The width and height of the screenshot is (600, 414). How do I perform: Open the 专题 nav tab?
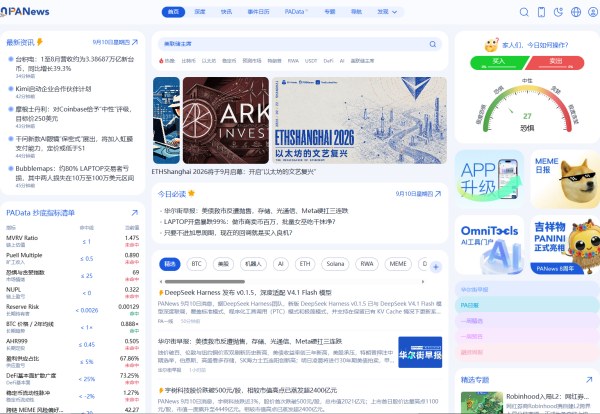[x=330, y=12]
